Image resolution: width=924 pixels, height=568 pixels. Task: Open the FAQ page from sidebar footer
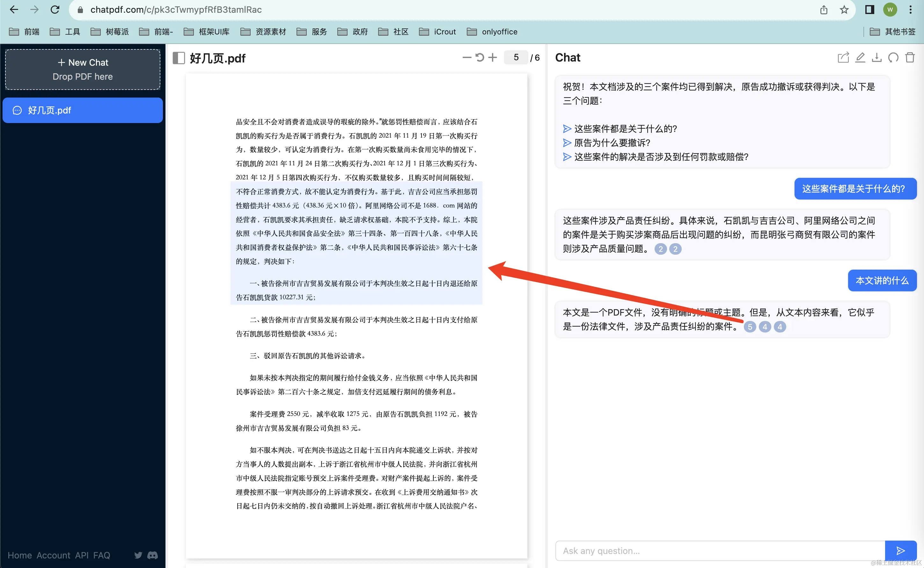[x=101, y=555]
